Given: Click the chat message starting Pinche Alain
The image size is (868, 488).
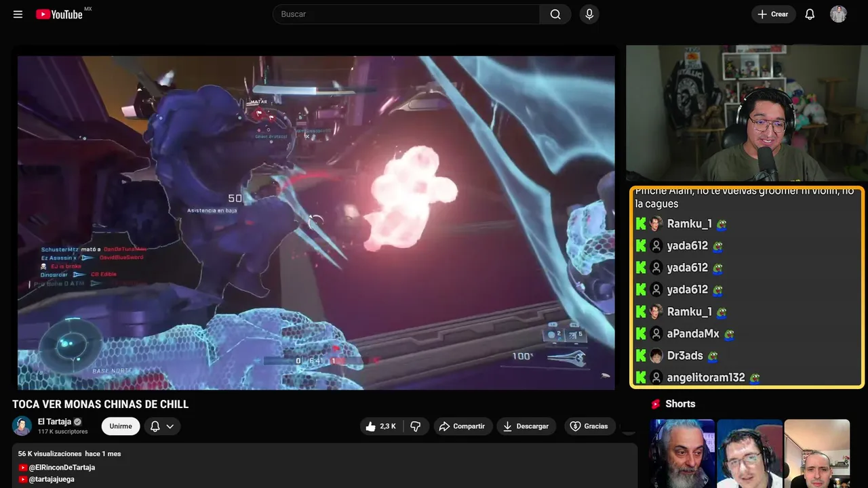Looking at the screenshot, I should (745, 198).
